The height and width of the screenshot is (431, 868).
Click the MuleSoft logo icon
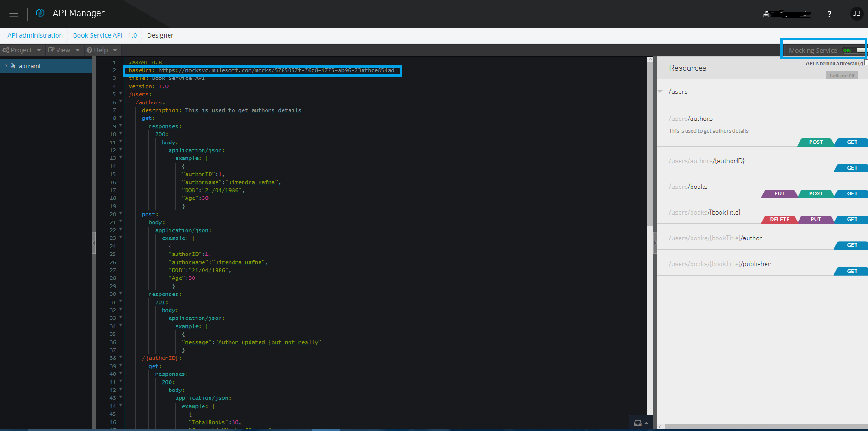point(40,13)
